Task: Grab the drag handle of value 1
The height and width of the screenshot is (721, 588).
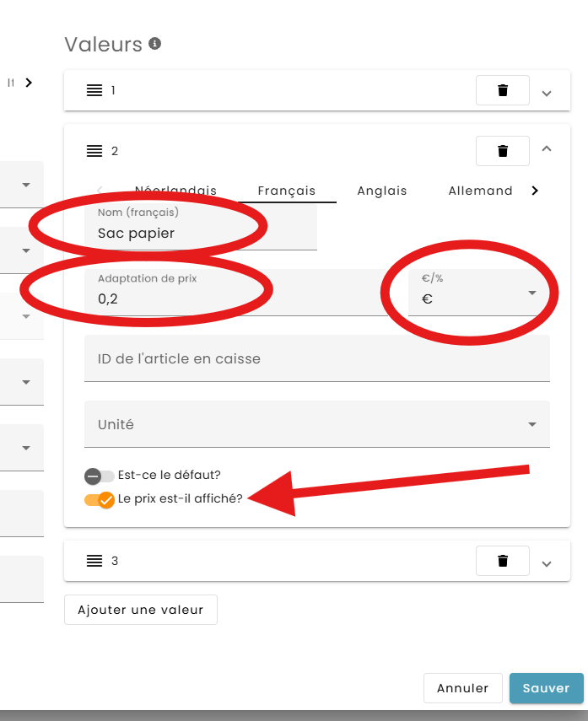Action: coord(94,90)
